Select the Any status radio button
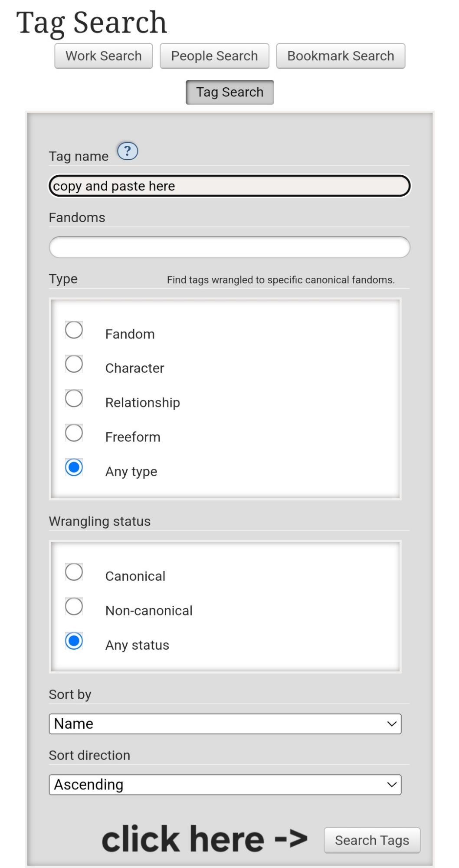The width and height of the screenshot is (459, 868). 74,641
